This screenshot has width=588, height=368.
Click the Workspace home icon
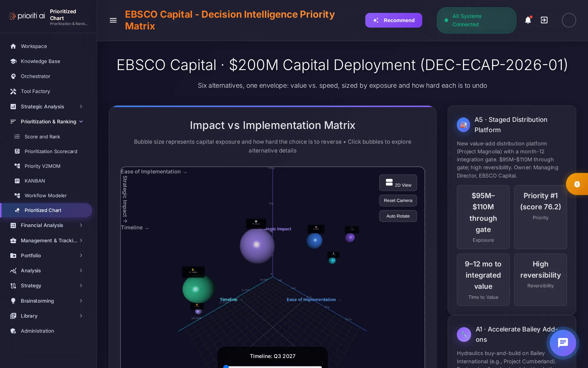(x=13, y=46)
